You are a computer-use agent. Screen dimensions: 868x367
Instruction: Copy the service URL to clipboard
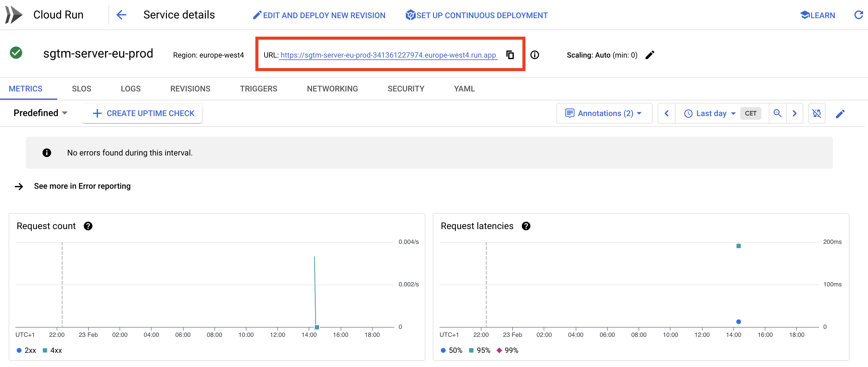pos(509,54)
